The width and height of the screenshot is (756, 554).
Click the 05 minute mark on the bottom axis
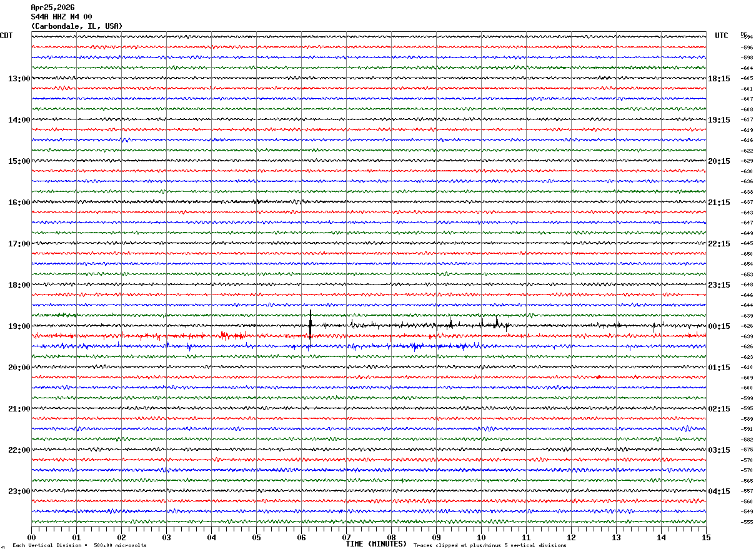256,537
